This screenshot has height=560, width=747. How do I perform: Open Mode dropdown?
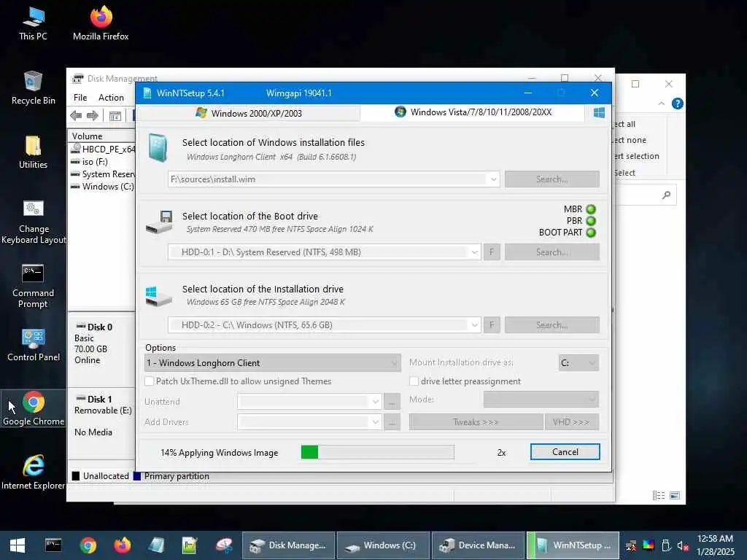click(x=541, y=400)
